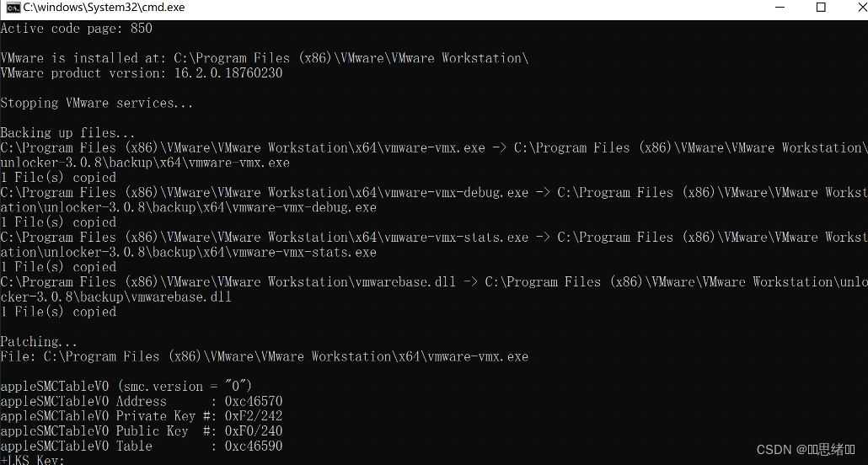Image resolution: width=868 pixels, height=465 pixels.
Task: Click the appleSMCTableV0 Address value 0xc46570
Action: (253, 402)
